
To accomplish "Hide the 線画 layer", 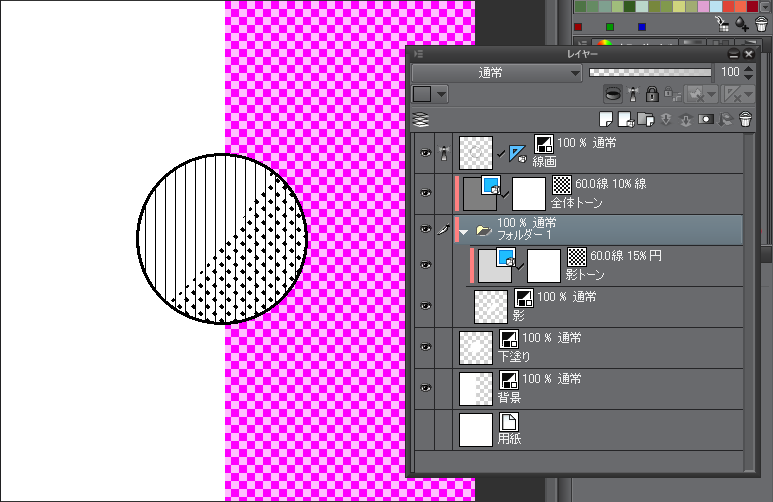I will point(424,153).
